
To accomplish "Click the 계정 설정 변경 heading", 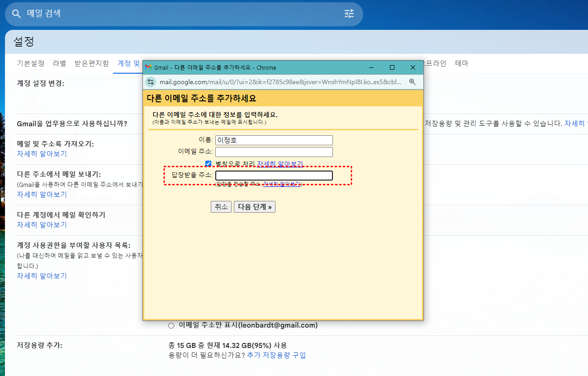I will (40, 84).
